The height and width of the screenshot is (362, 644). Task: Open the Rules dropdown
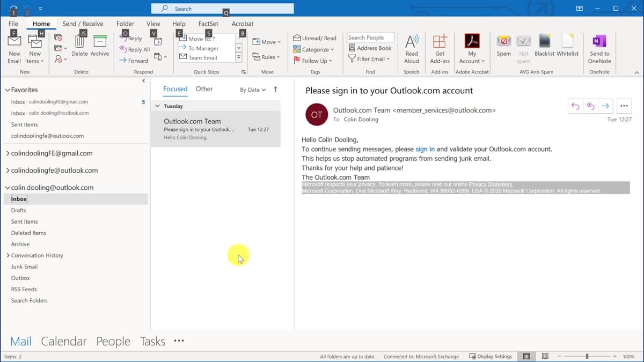click(267, 57)
